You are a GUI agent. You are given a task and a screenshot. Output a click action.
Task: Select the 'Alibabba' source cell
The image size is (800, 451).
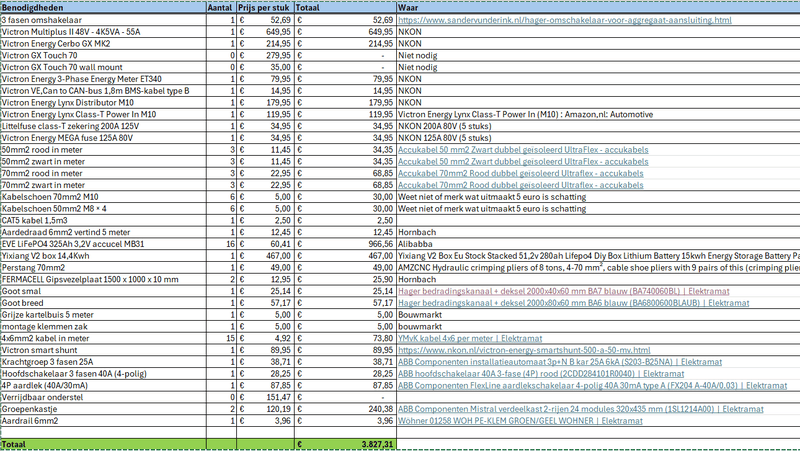(x=598, y=244)
